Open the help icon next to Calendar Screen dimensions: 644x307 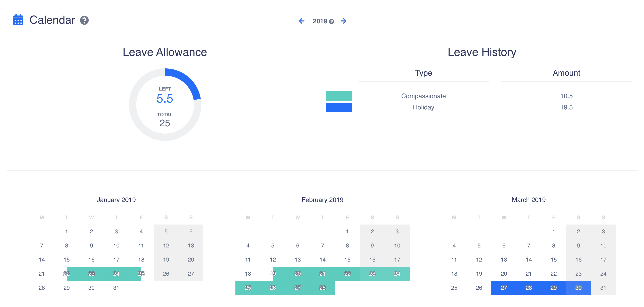[84, 20]
